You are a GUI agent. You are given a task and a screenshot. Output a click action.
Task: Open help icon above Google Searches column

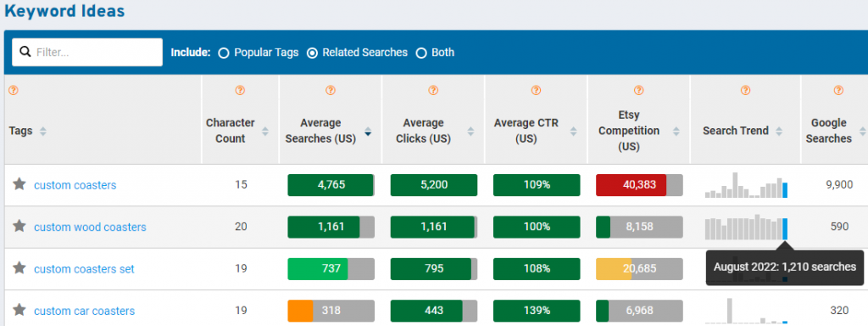(838, 90)
